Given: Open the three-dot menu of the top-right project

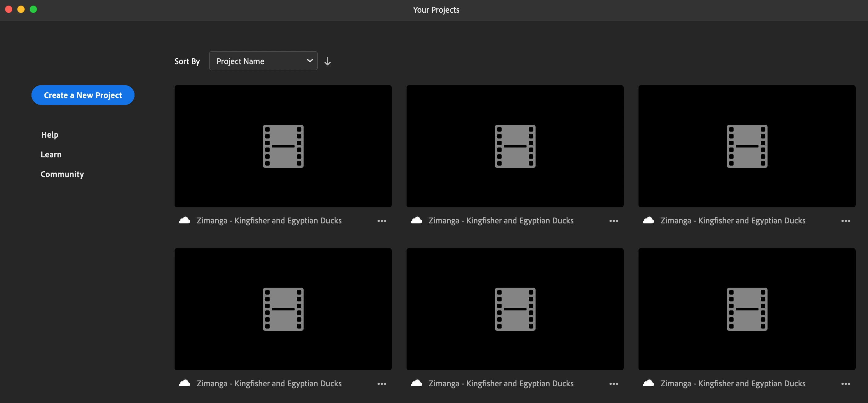Looking at the screenshot, I should (x=845, y=221).
